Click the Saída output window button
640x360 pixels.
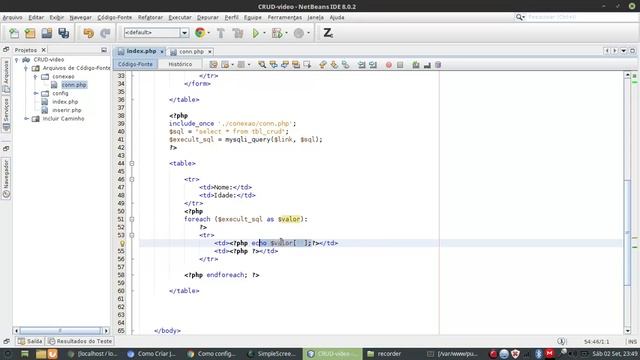click(x=30, y=341)
